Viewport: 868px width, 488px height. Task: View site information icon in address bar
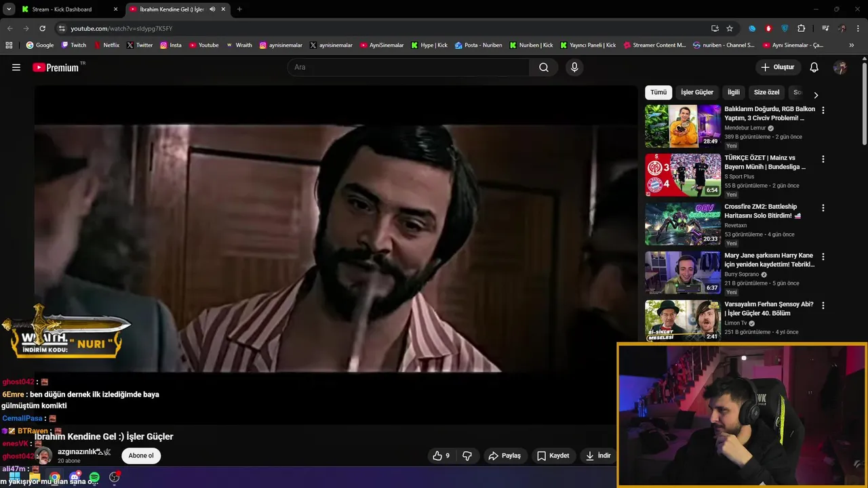click(x=62, y=28)
